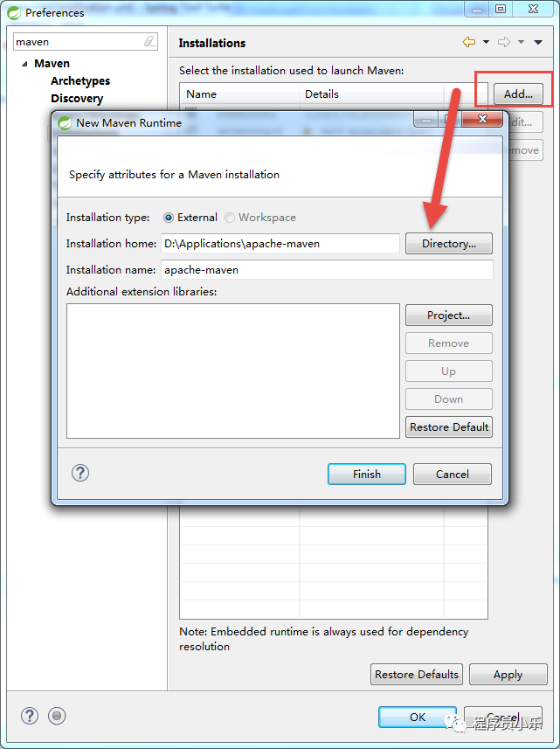Open help icon in New Maven Runtime dialog
Screen dimensions: 560x749
[80, 474]
